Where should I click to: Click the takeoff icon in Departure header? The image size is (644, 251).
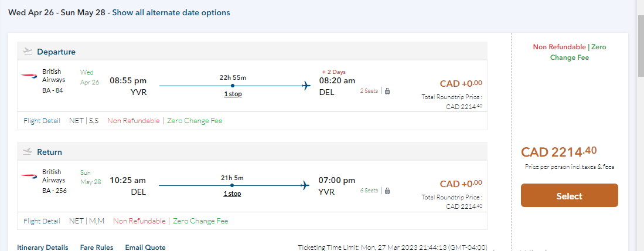(27, 51)
